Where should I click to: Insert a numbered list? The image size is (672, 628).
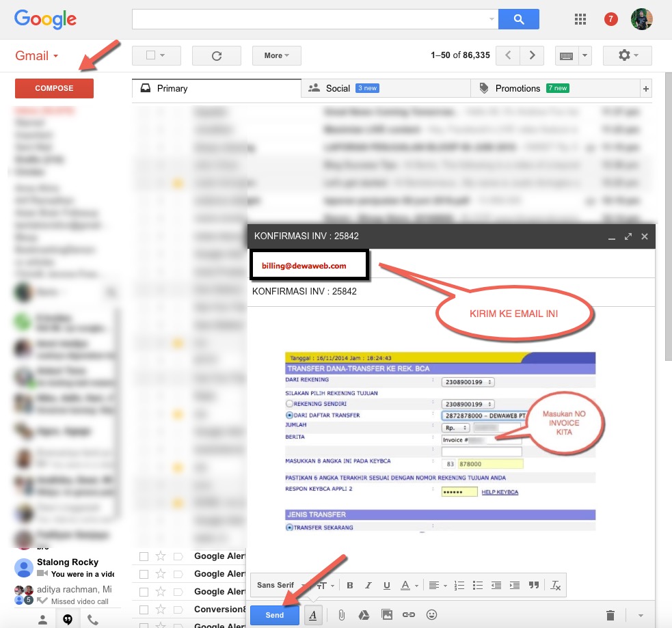tap(459, 585)
